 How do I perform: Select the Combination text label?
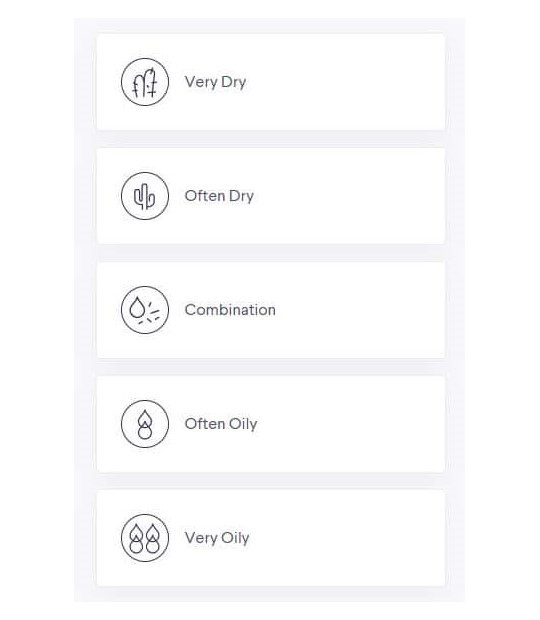pos(230,310)
